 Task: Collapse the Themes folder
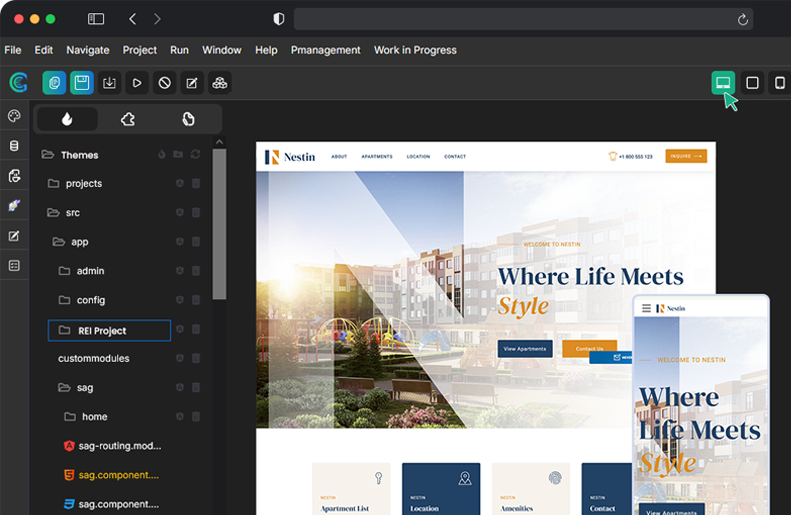(48, 154)
